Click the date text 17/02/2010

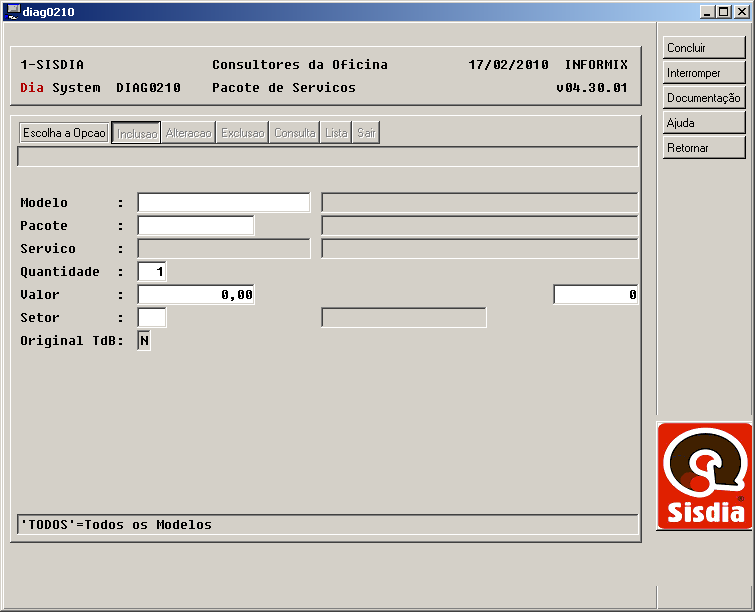coord(508,65)
